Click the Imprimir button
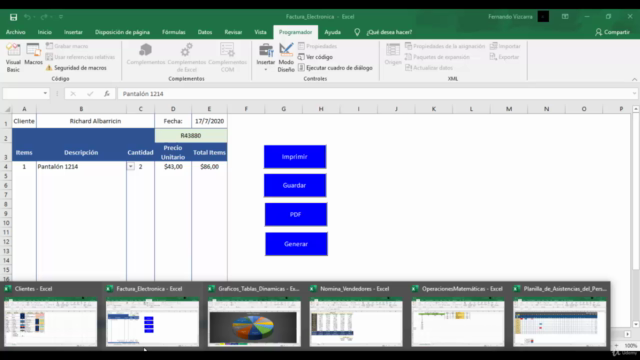This screenshot has height=360, width=640. [295, 157]
